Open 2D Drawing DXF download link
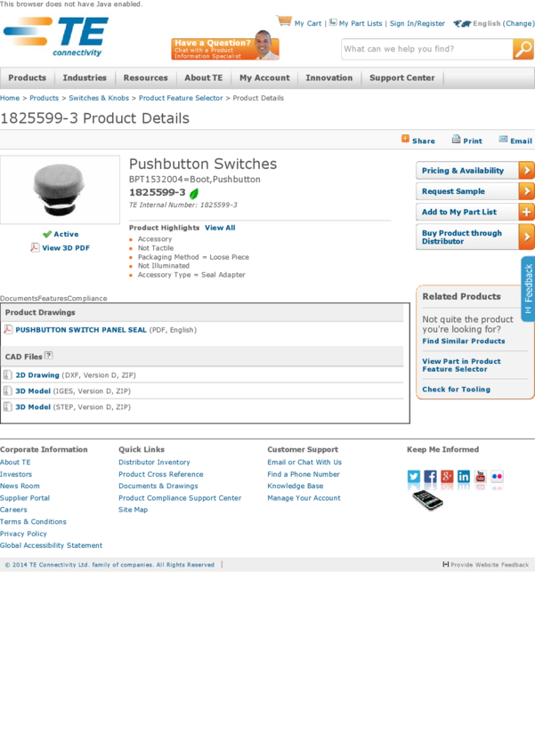Image resolution: width=535 pixels, height=756 pixels. tap(37, 374)
